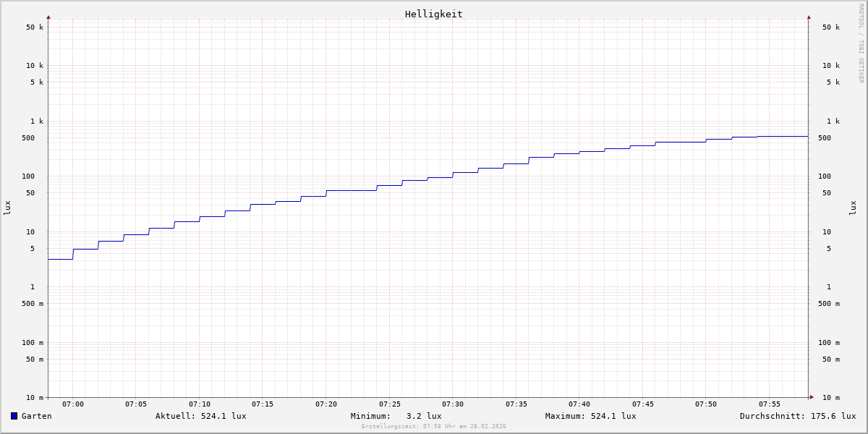Click the red arrow ending the time axis
Image resolution: width=868 pixels, height=434 pixels.
tap(812, 397)
